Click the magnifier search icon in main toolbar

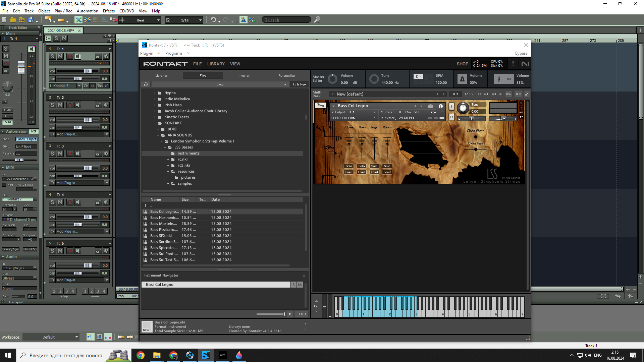(317, 20)
